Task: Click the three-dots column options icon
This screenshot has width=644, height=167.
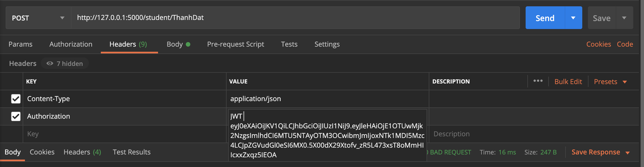Action: (538, 81)
